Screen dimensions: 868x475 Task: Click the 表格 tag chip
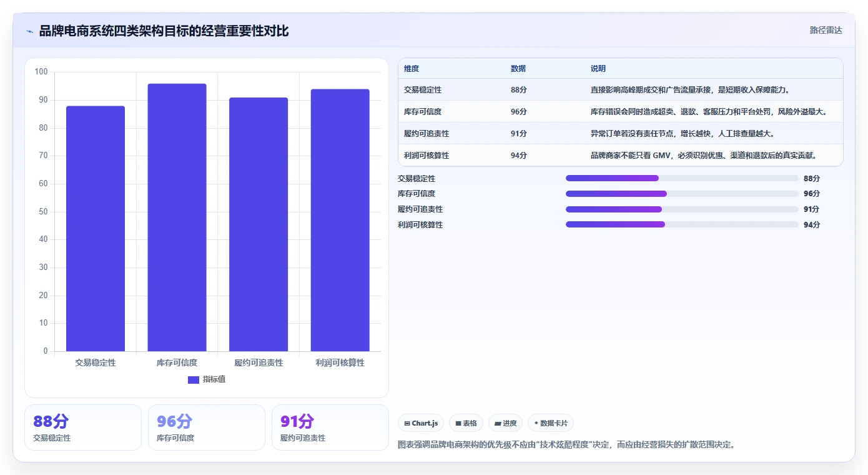coord(466,423)
